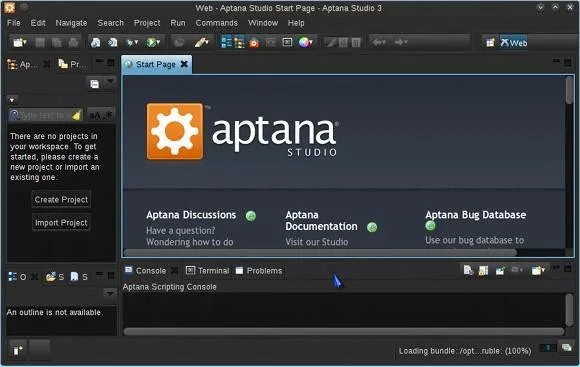The height and width of the screenshot is (367, 580).
Task: Open the display selected console dropdown
Action: coord(521,270)
